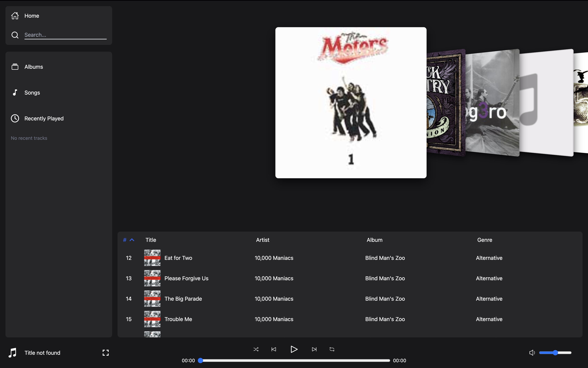
Task: Toggle track number sort order chevron
Action: tap(132, 240)
